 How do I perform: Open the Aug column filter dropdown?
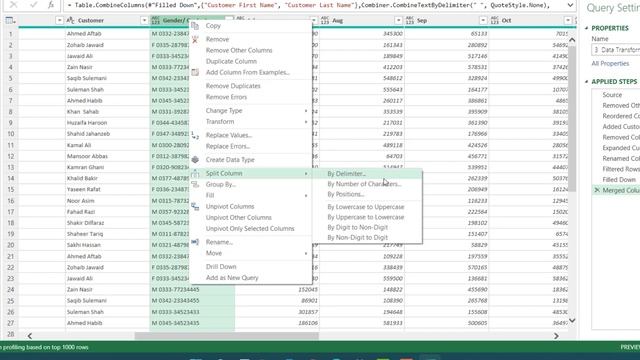pyautogui.click(x=398, y=20)
